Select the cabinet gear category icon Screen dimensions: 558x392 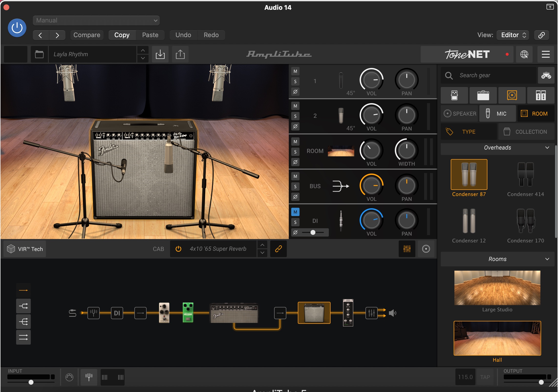click(512, 95)
